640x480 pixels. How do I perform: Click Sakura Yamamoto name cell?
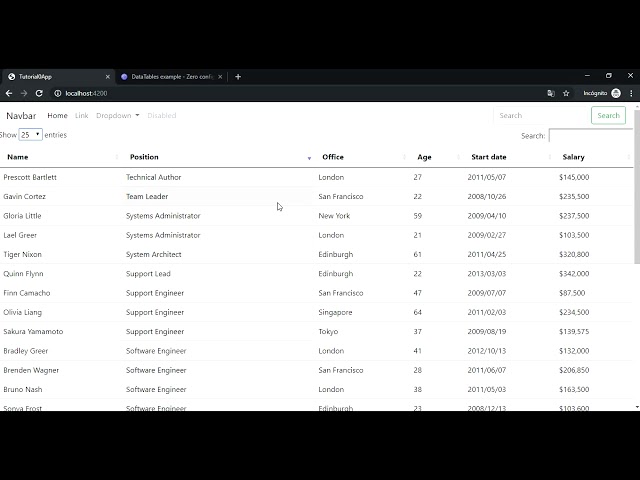[x=33, y=331]
